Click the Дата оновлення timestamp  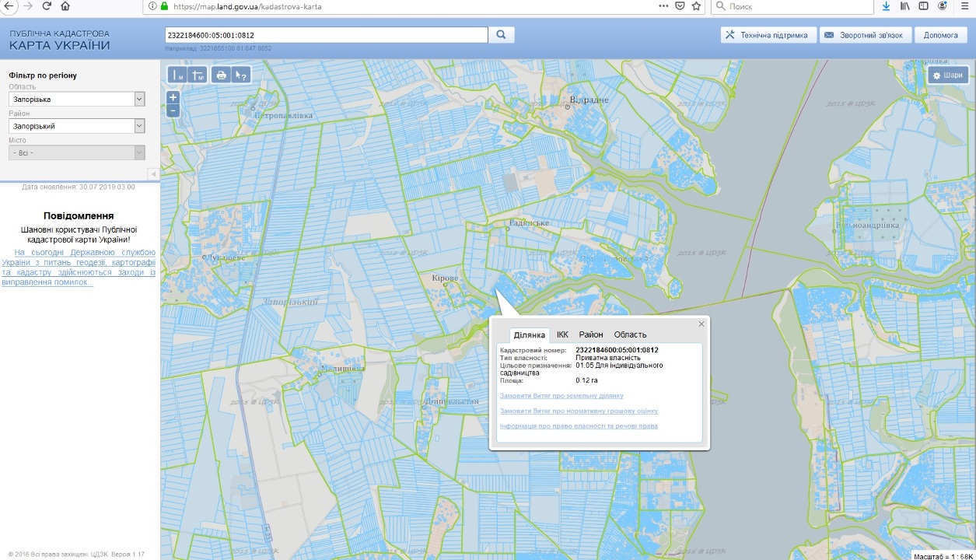point(79,187)
